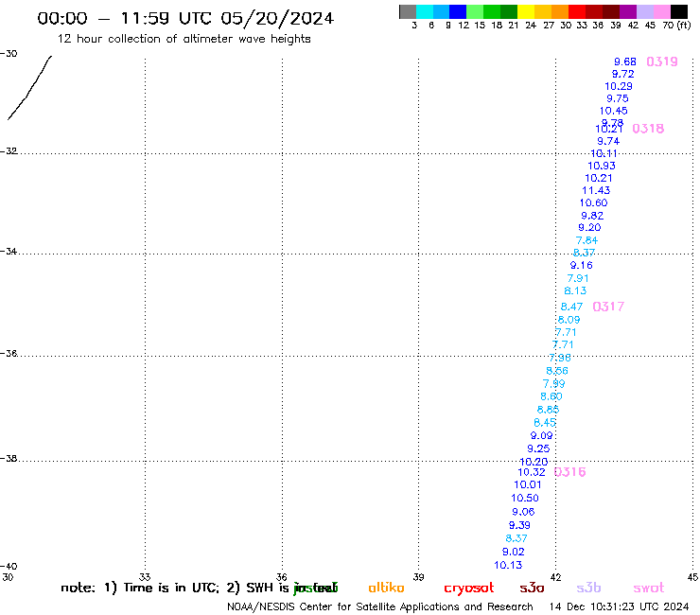Screen dimensions: 700x615
Task: Click the wave height value 10.50
Action: click(x=525, y=498)
